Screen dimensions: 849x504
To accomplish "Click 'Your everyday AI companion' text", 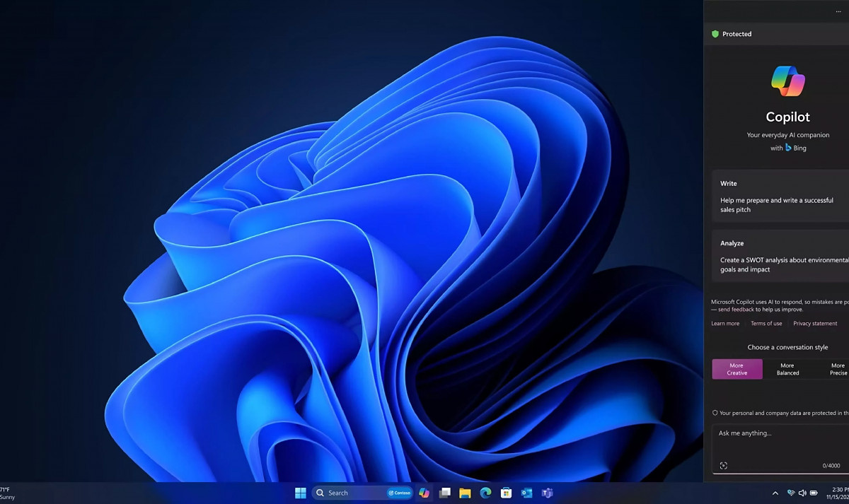I will (787, 135).
